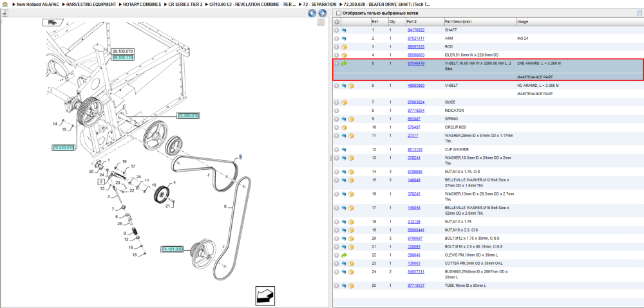
Task: Click the green arrow icon in CLEVIS PIN row
Action: point(344,255)
